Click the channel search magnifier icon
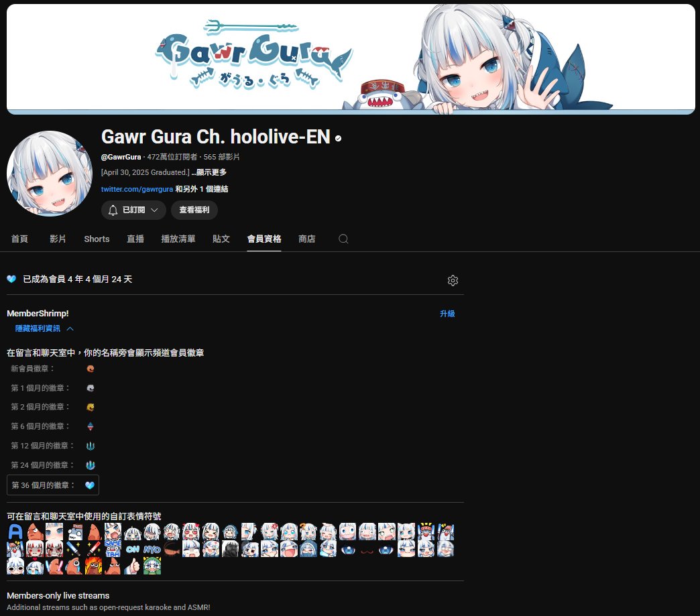The width and height of the screenshot is (700, 616). point(343,239)
